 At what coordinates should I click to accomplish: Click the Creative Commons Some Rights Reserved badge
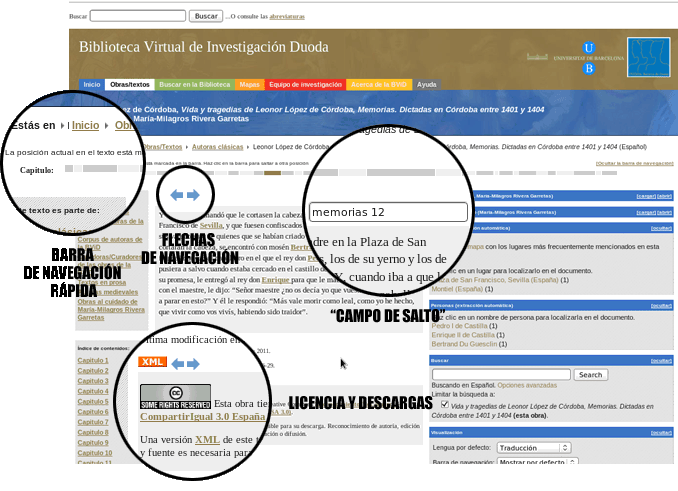pos(175,396)
